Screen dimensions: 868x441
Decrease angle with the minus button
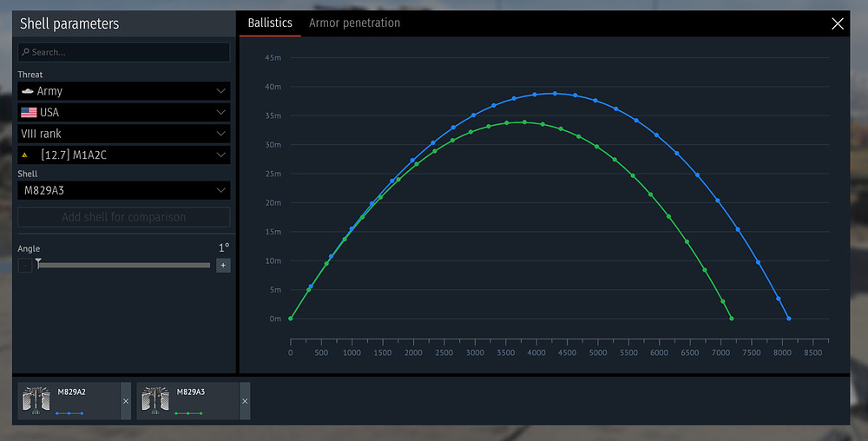pos(25,266)
